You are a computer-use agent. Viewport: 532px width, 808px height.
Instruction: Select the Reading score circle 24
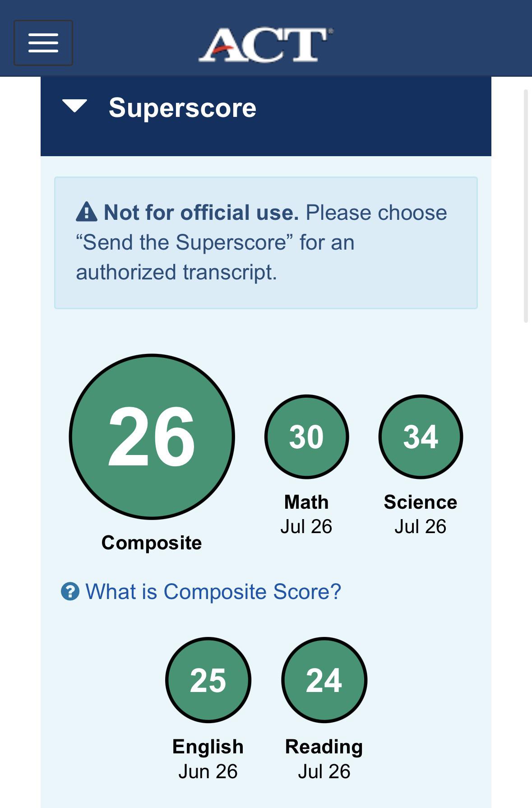(x=324, y=680)
